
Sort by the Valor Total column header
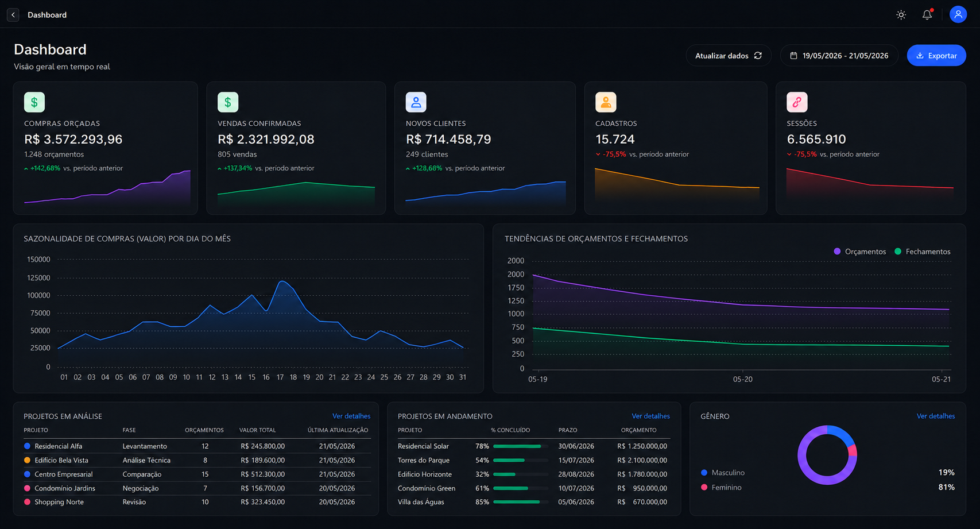point(257,430)
